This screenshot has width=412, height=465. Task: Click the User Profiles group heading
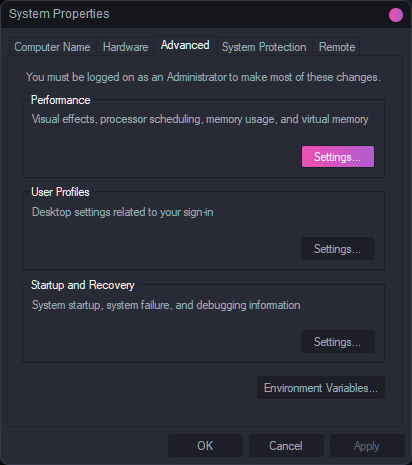[60, 192]
